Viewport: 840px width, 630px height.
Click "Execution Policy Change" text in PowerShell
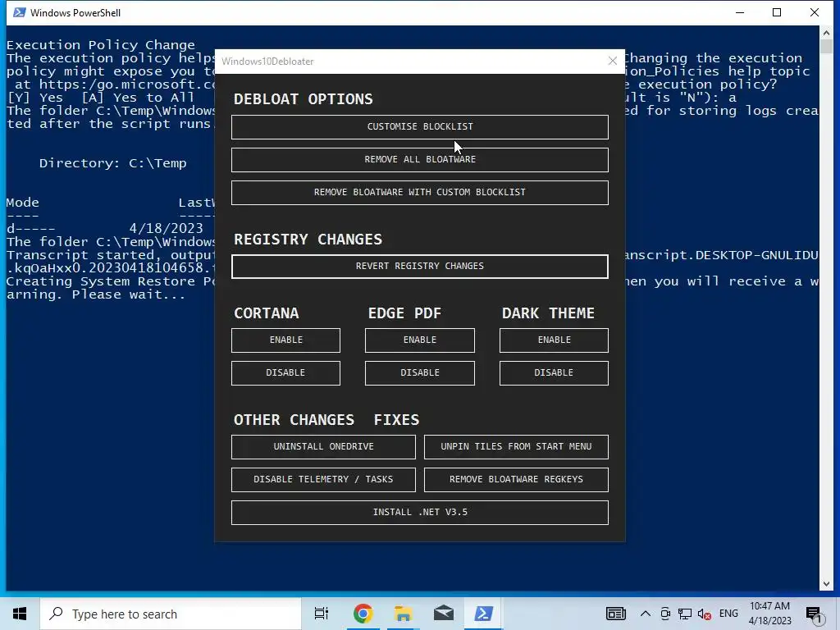coord(101,45)
